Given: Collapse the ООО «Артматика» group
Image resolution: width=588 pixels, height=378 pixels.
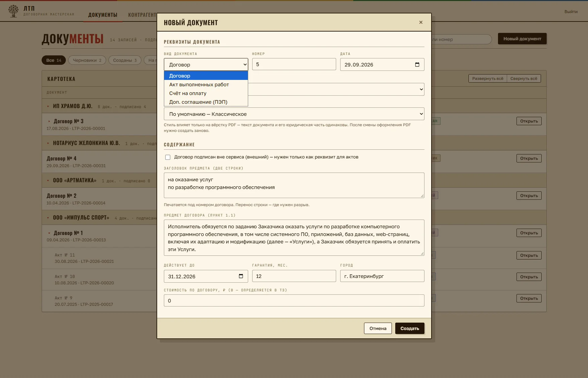Looking at the screenshot, I should pyautogui.click(x=48, y=181).
